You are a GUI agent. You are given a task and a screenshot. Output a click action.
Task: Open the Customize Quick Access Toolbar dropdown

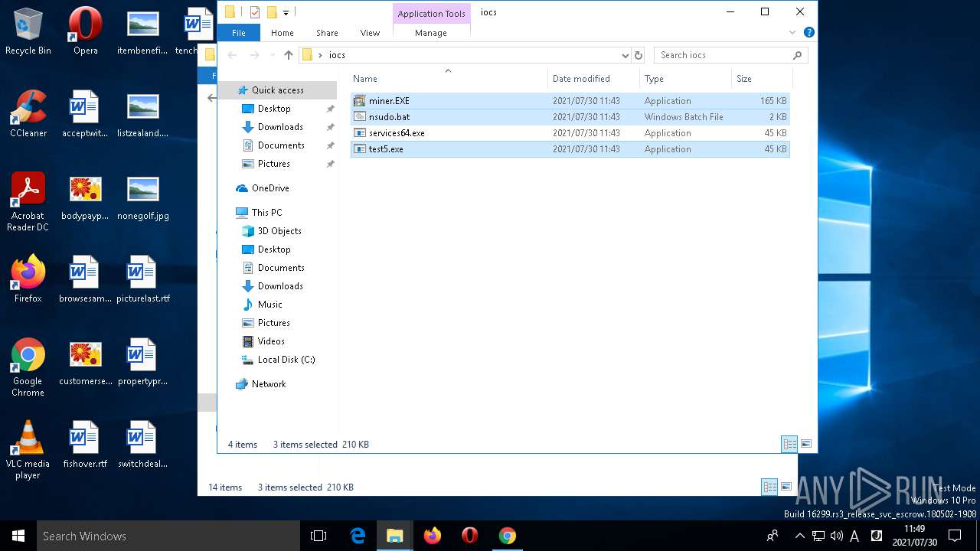coord(286,12)
